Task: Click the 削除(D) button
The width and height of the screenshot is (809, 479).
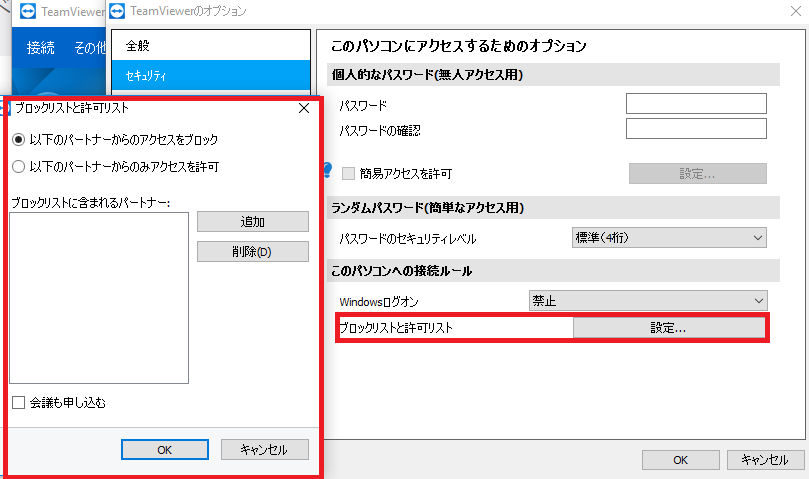Action: coord(252,251)
